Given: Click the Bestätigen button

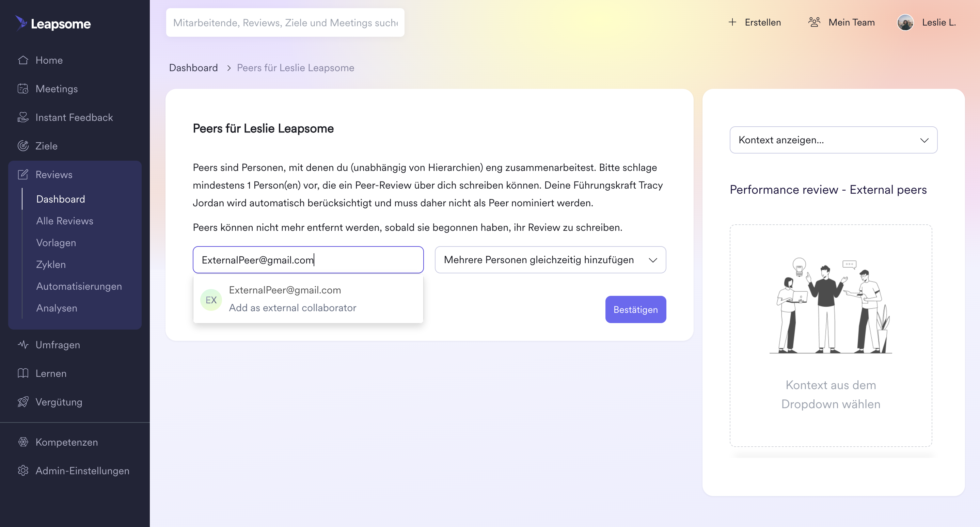Looking at the screenshot, I should 635,309.
